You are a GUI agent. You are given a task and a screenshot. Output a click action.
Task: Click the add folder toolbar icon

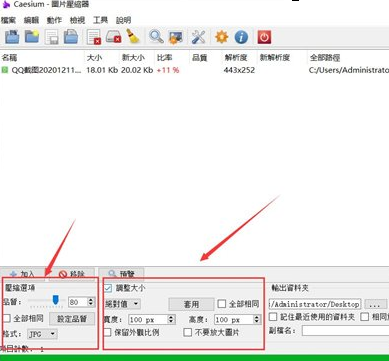click(x=32, y=36)
